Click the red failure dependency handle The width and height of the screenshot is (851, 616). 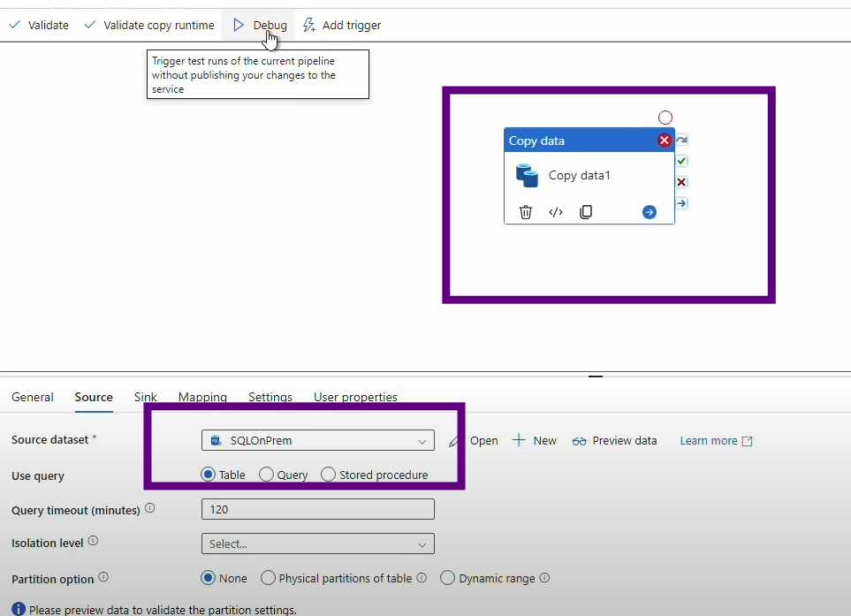(x=681, y=182)
